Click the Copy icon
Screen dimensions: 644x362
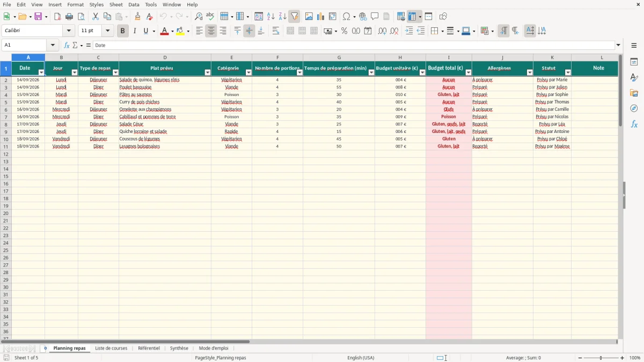click(107, 17)
